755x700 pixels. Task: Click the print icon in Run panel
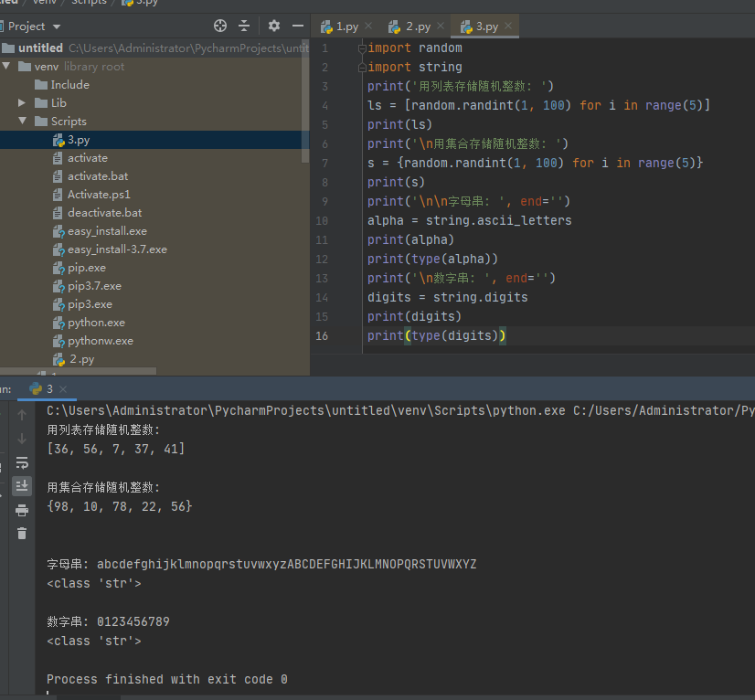pyautogui.click(x=22, y=510)
